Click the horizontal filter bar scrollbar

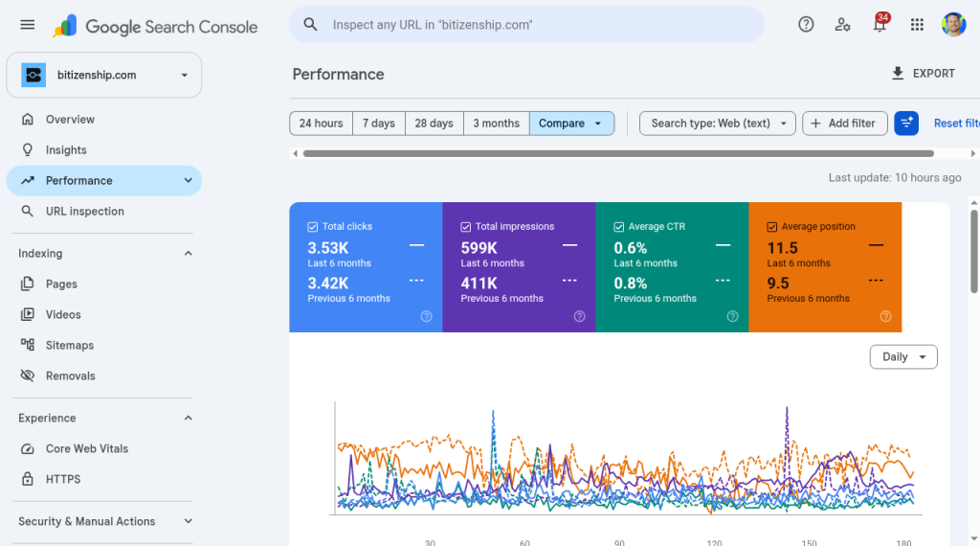[618, 153]
